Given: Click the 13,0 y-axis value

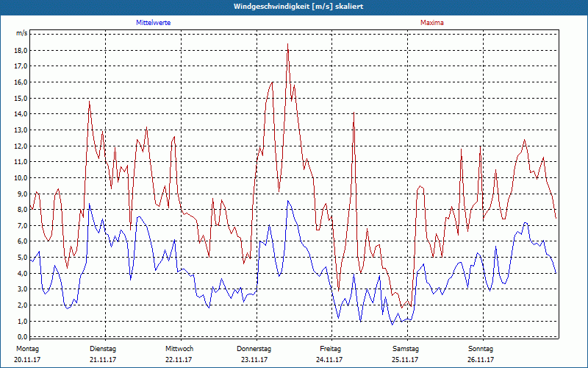Looking at the screenshot, I should coord(21,130).
